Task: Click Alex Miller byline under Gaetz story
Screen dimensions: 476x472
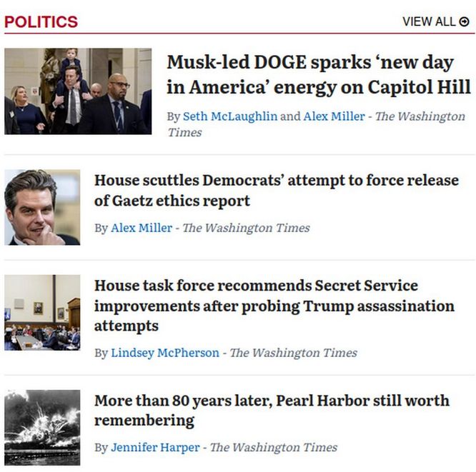Action: [x=142, y=228]
